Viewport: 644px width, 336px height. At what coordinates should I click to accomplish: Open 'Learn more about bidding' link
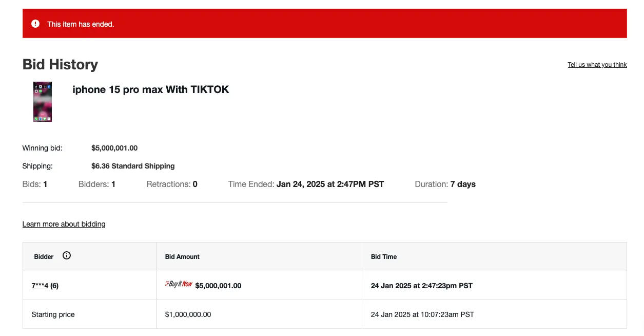(x=64, y=224)
